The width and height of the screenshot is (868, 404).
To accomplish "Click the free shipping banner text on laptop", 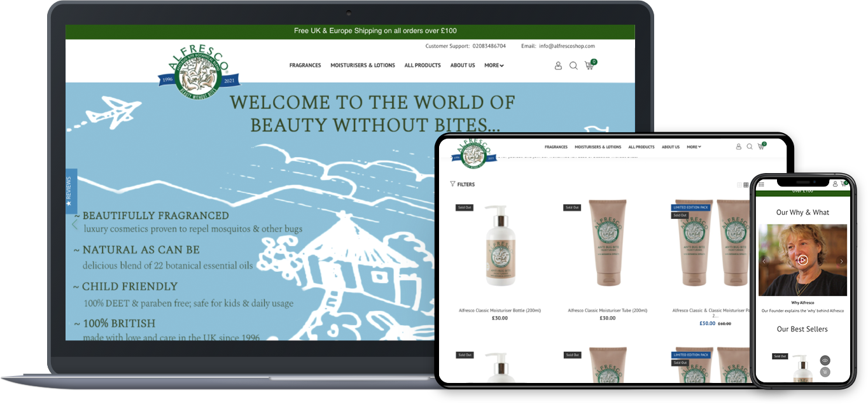I will click(375, 31).
